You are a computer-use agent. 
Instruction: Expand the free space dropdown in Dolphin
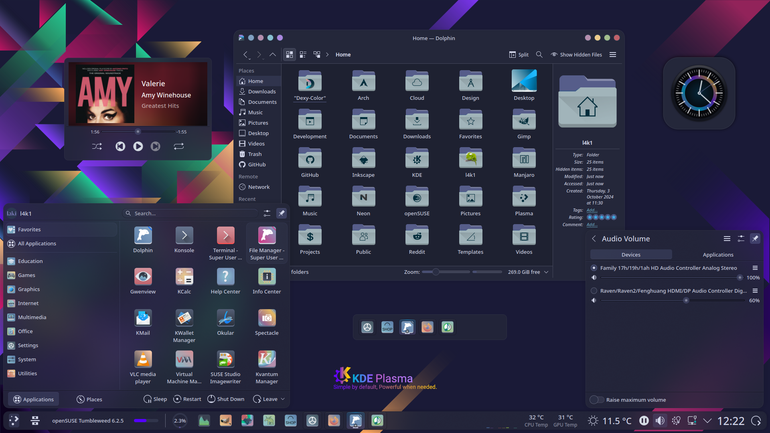pyautogui.click(x=546, y=272)
